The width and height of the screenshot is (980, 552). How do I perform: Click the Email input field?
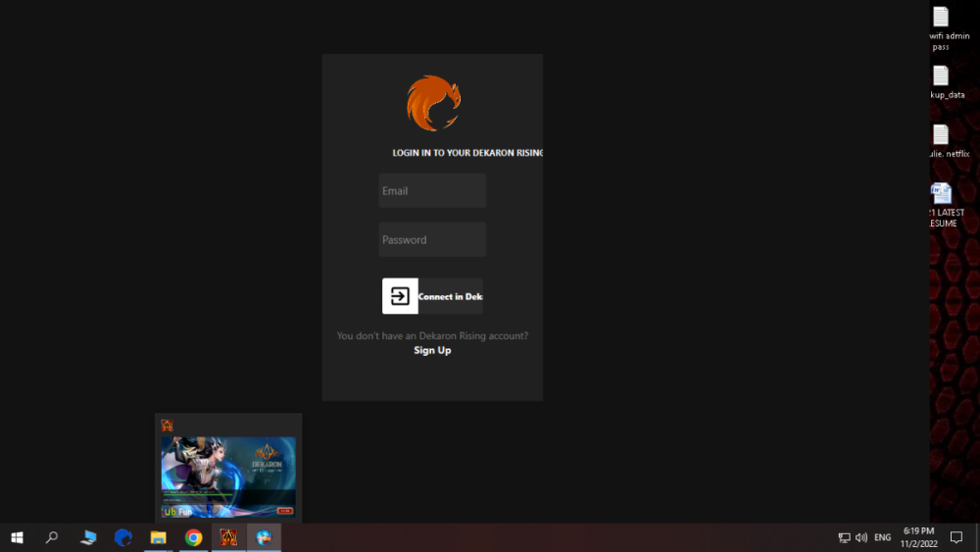[432, 190]
